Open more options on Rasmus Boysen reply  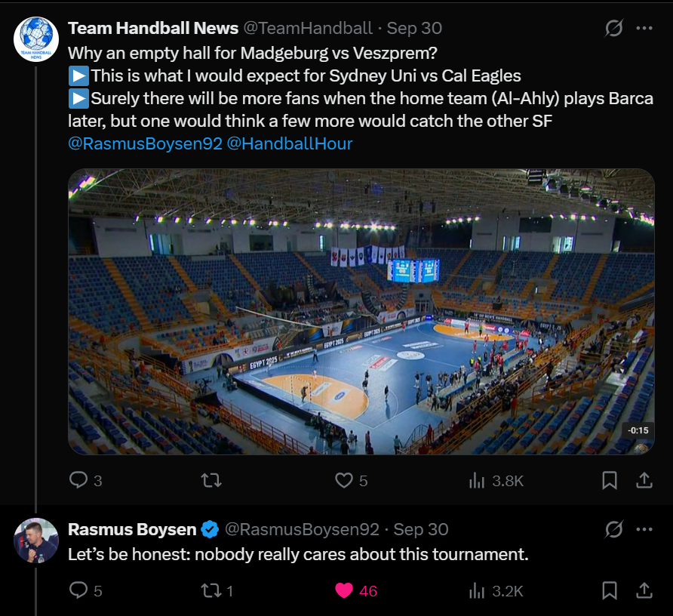[644, 529]
